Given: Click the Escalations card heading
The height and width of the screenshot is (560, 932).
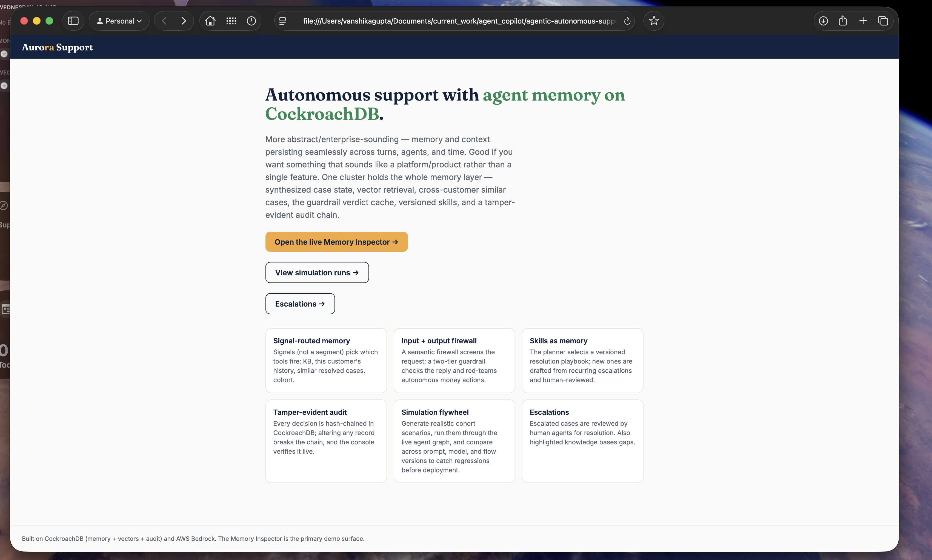Looking at the screenshot, I should pos(549,412).
